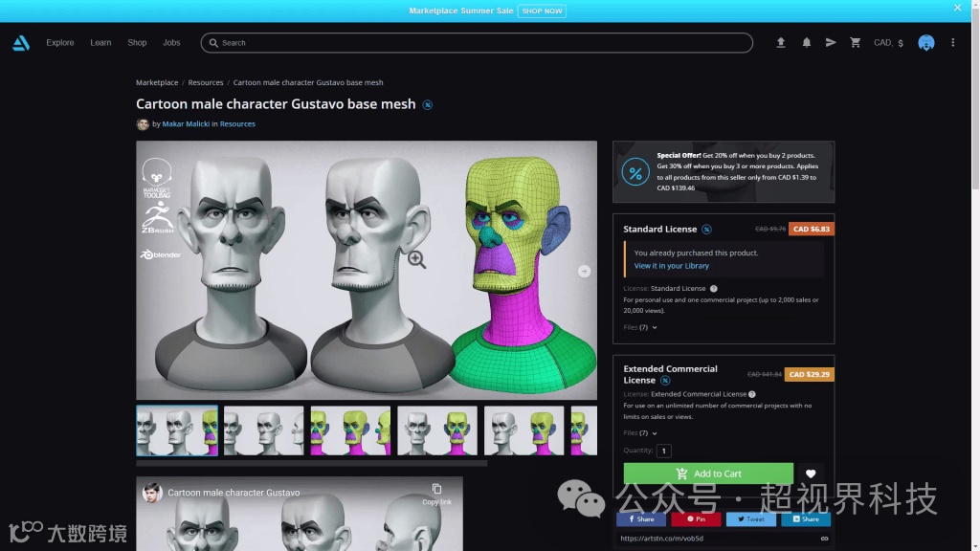Click the red Pin button
The width and height of the screenshot is (980, 551).
[x=697, y=519]
